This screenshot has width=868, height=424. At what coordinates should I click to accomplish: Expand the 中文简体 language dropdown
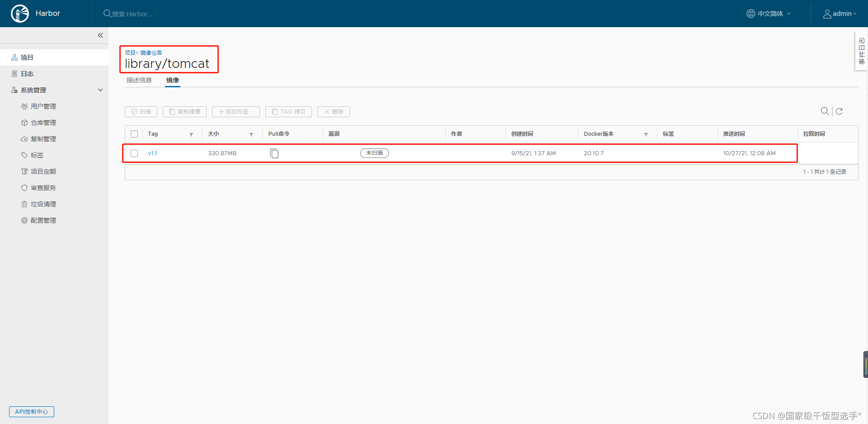pos(769,14)
